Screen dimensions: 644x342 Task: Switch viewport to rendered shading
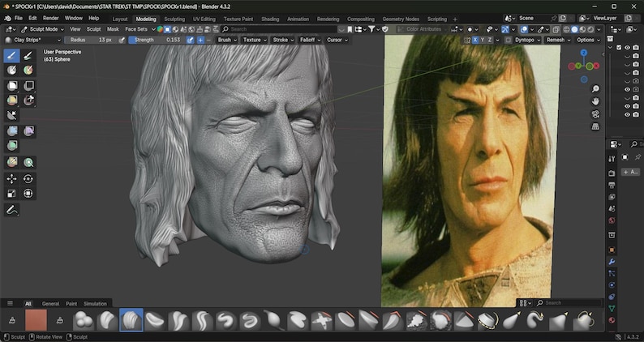pyautogui.click(x=590, y=29)
